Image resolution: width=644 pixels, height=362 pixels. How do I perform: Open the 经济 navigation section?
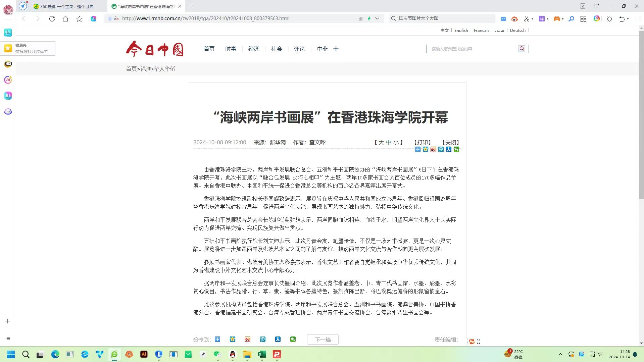coord(254,49)
